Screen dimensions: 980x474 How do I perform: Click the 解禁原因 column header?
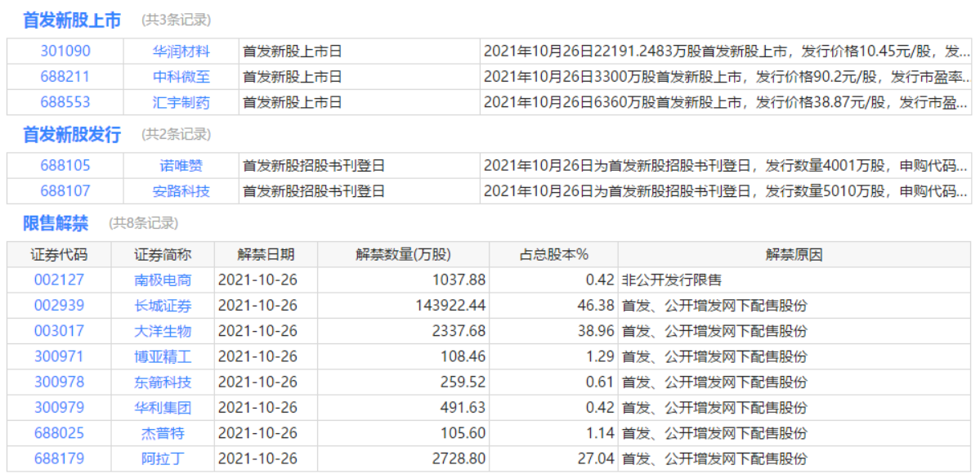tap(794, 255)
